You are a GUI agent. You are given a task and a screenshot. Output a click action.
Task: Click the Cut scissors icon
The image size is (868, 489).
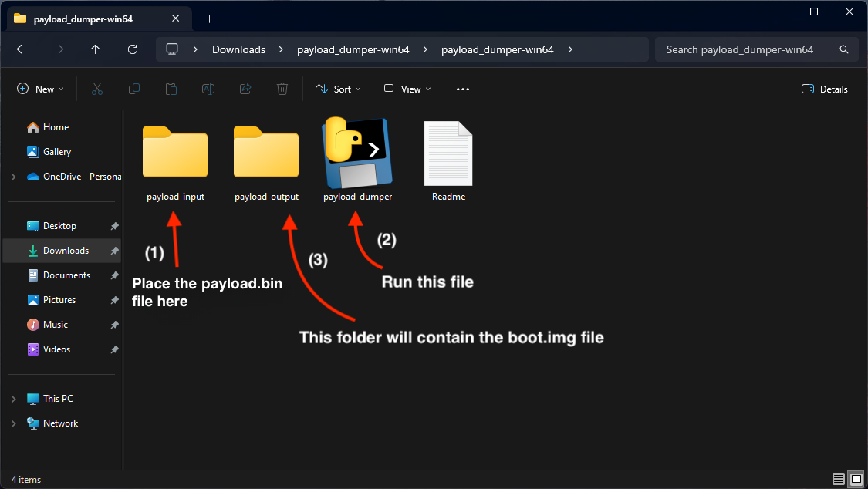tap(97, 89)
